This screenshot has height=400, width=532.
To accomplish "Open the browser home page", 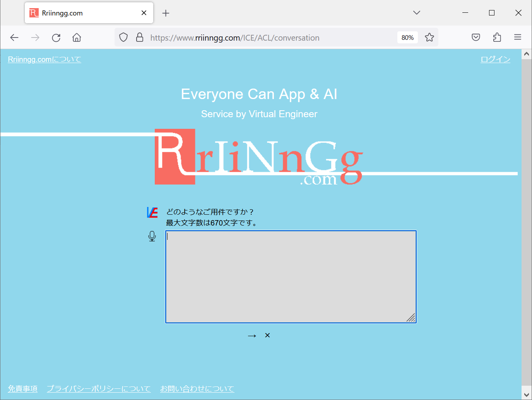I will pos(77,38).
